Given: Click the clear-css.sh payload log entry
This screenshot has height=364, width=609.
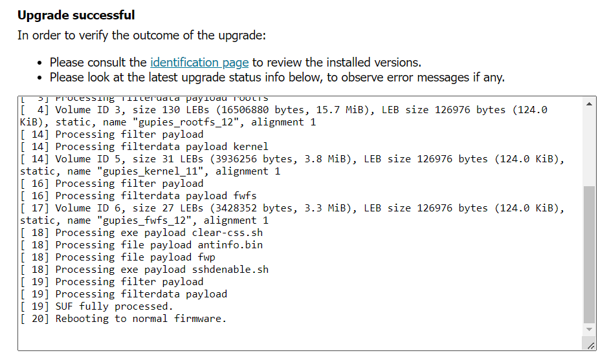Looking at the screenshot, I should coord(141,233).
